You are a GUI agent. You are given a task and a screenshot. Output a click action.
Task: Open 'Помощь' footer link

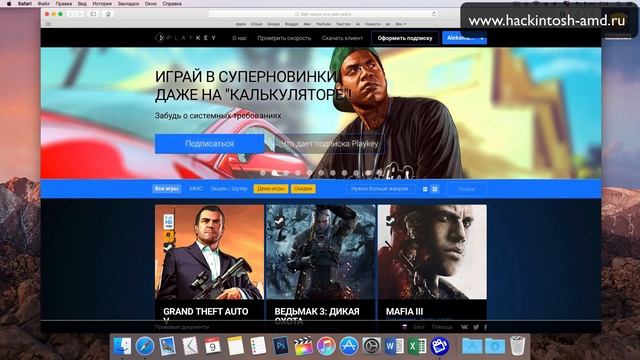(442, 327)
